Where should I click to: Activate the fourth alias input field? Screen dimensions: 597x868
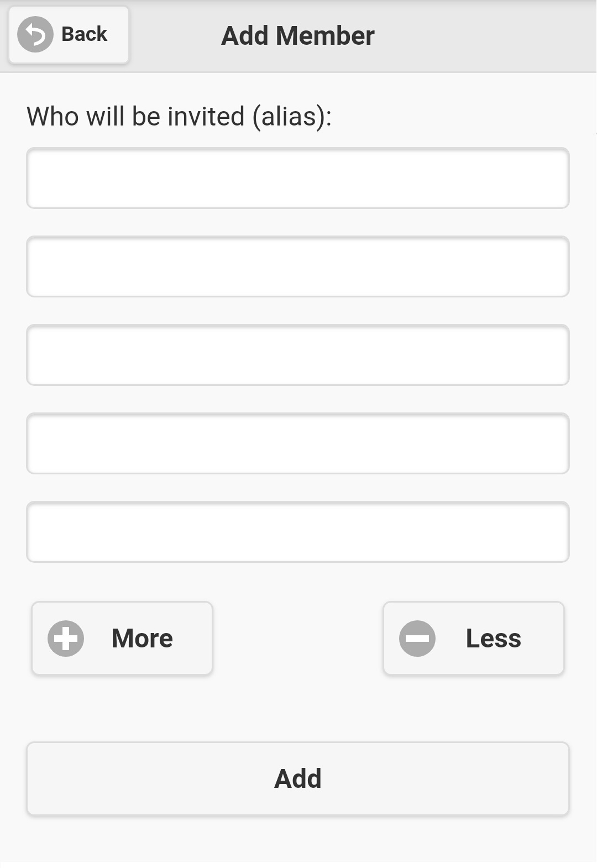point(298,443)
